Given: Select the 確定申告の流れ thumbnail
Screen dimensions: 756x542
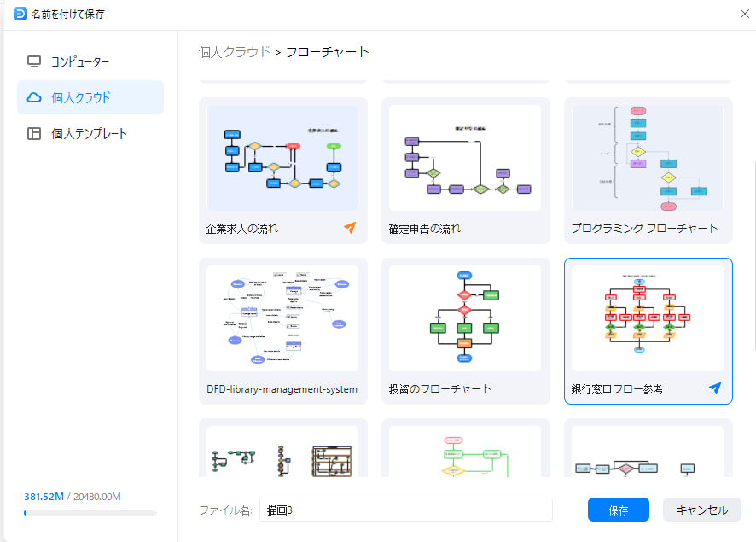Looking at the screenshot, I should 464,158.
